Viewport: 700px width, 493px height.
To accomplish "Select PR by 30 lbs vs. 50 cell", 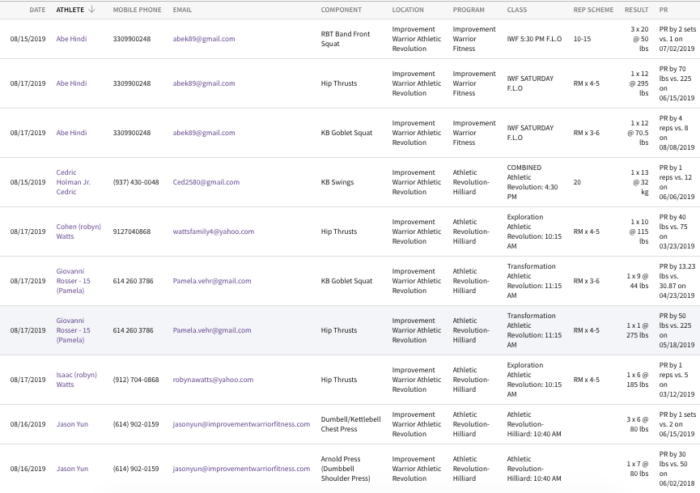I will (677, 469).
